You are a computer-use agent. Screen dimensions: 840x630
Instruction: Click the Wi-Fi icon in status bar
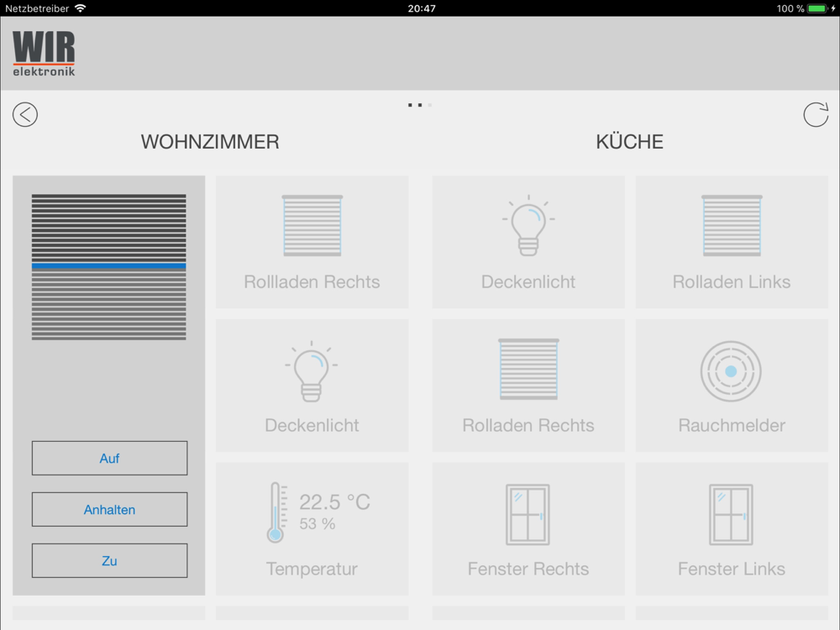click(x=81, y=8)
